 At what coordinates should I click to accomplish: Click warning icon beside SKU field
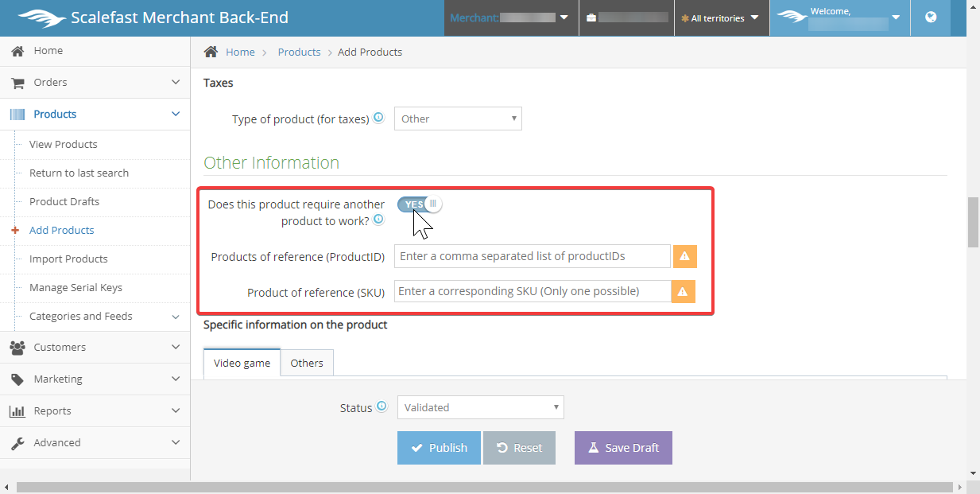tap(684, 292)
